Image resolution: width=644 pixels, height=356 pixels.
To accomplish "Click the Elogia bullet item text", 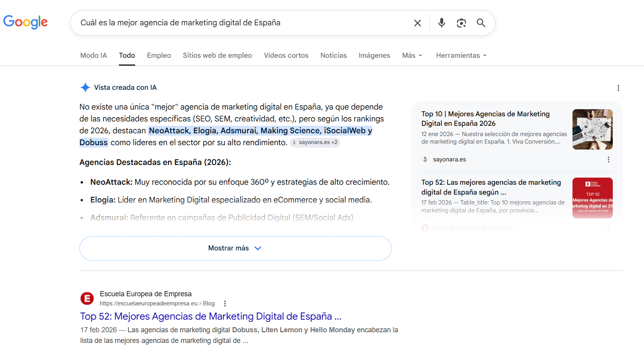I will (231, 200).
